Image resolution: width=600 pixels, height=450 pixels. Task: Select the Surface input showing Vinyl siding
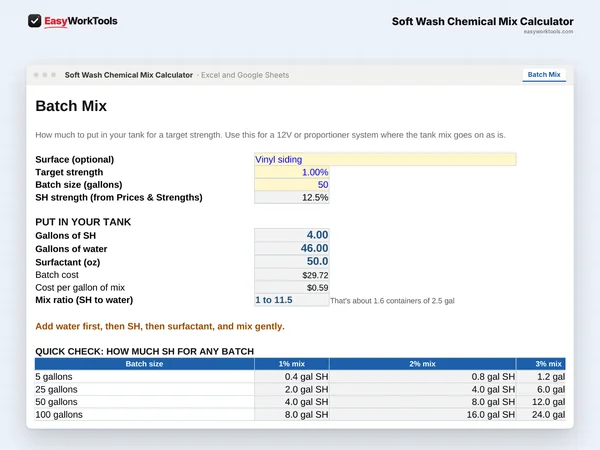click(385, 160)
